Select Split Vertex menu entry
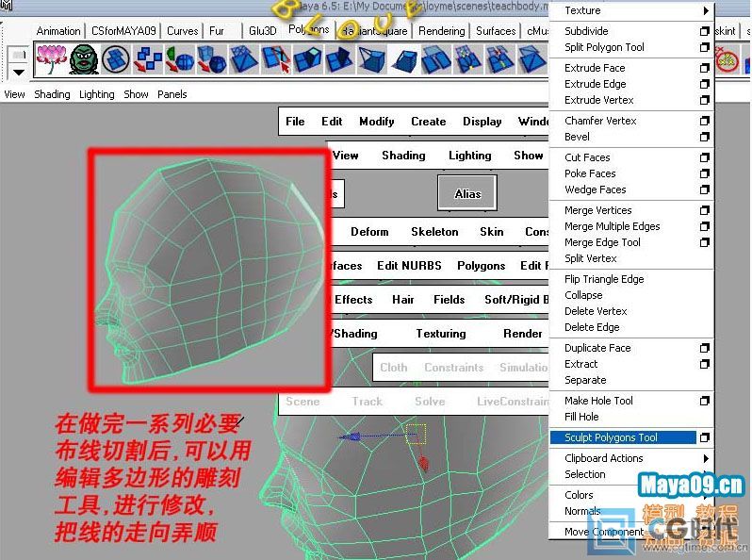This screenshot has height=560, width=752. point(590,258)
